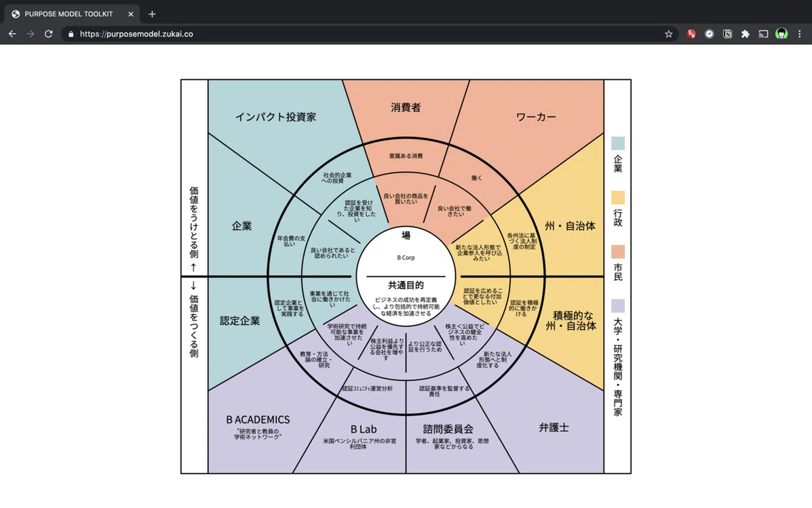The width and height of the screenshot is (812, 508).
Task: Open a new tab with the plus button
Action: coord(152,14)
